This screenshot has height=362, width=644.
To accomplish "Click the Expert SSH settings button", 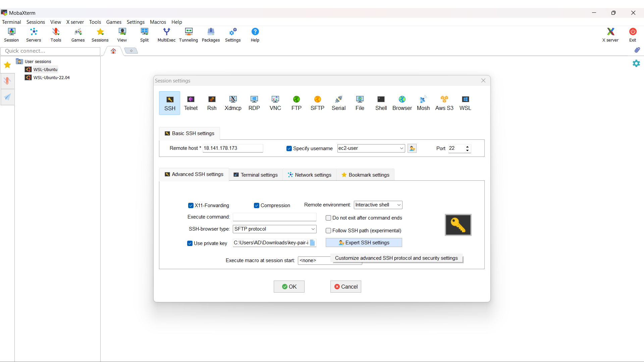I will [x=364, y=243].
